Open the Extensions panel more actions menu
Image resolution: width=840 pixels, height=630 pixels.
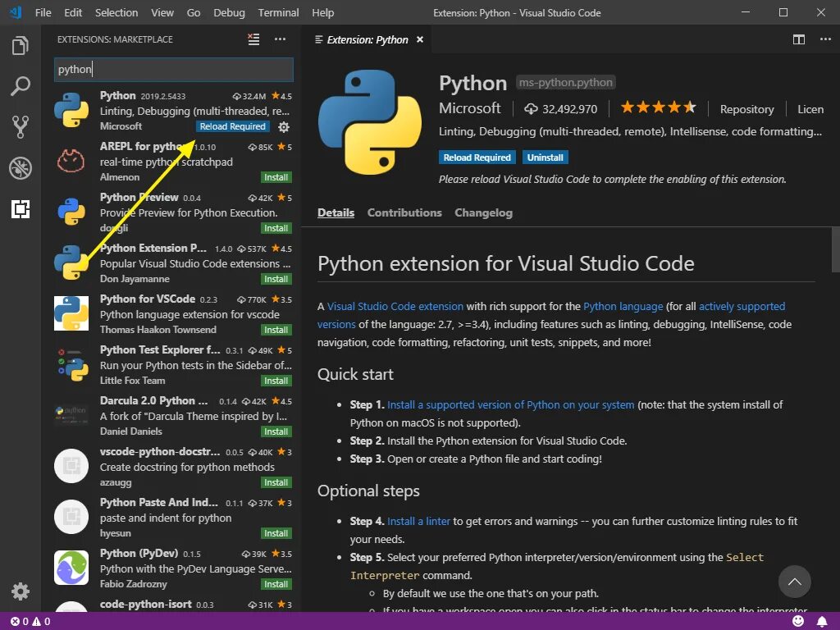[x=281, y=39]
